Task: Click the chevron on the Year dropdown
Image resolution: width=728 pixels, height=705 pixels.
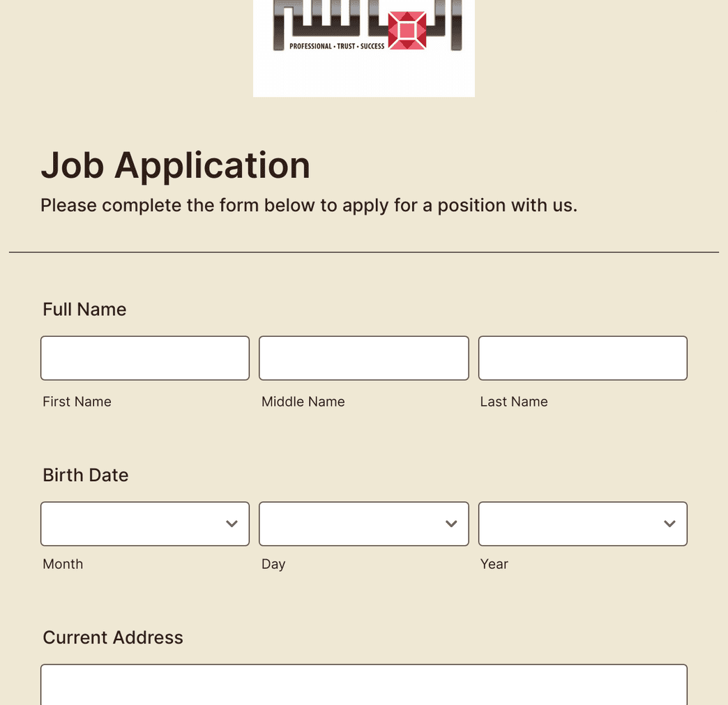Action: click(x=669, y=524)
